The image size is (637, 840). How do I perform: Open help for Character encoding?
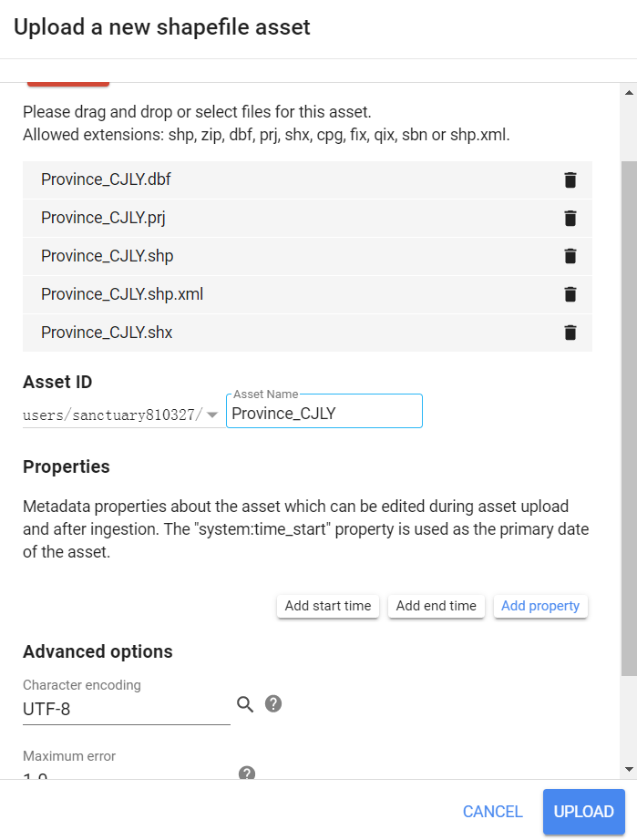273,703
